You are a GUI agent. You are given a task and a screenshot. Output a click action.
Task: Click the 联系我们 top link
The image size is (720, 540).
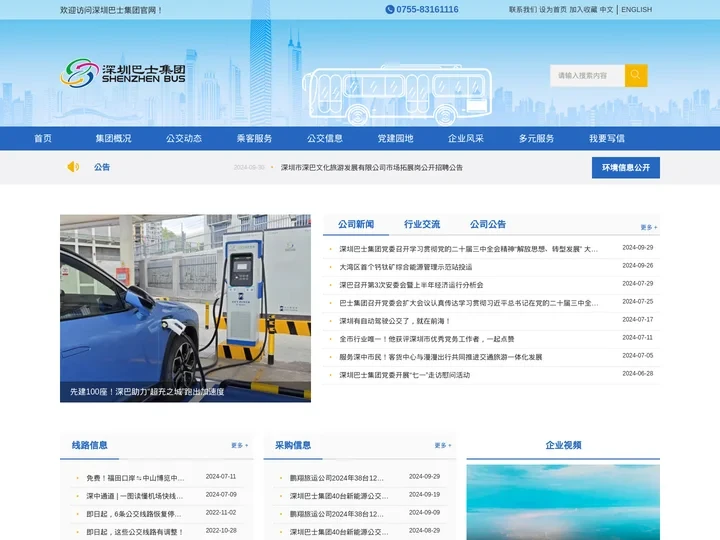(523, 10)
